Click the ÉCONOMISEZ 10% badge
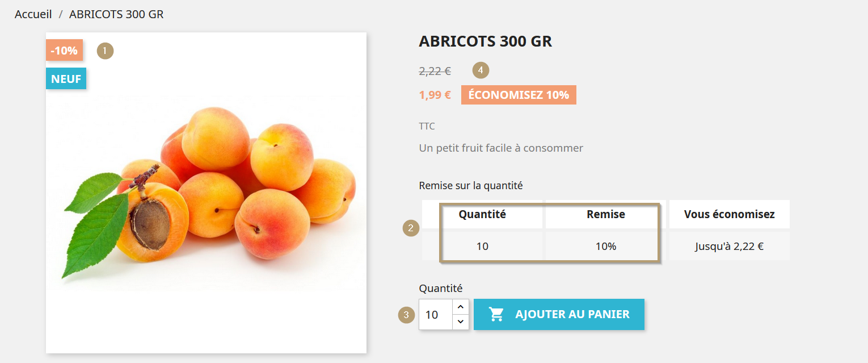 click(x=519, y=95)
